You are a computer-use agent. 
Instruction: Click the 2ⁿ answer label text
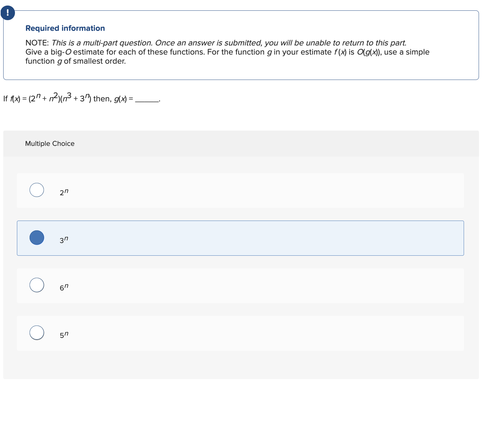pos(64,192)
